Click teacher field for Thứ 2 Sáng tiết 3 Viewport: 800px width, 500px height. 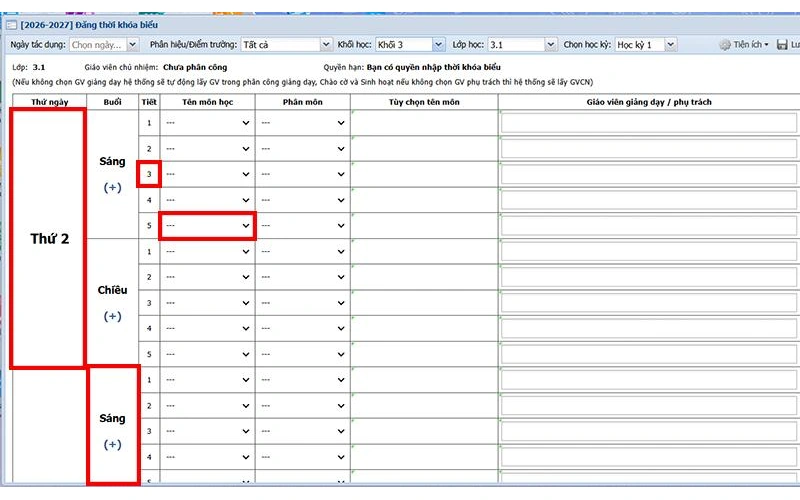[x=649, y=174]
